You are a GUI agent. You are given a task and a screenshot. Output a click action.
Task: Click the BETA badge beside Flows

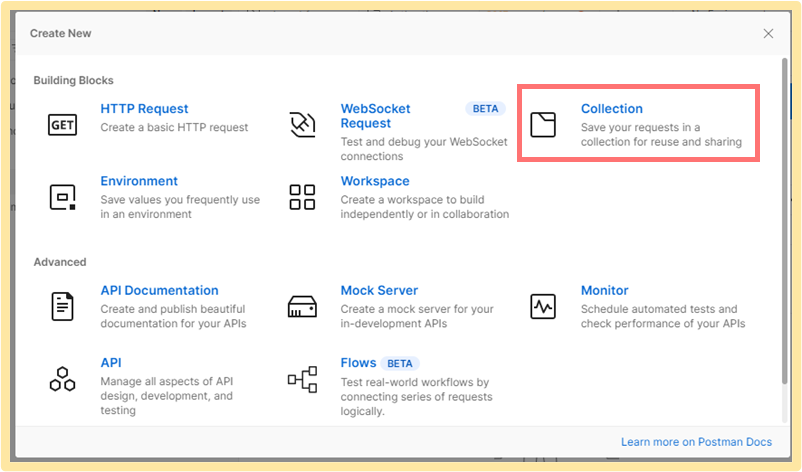[x=400, y=364]
